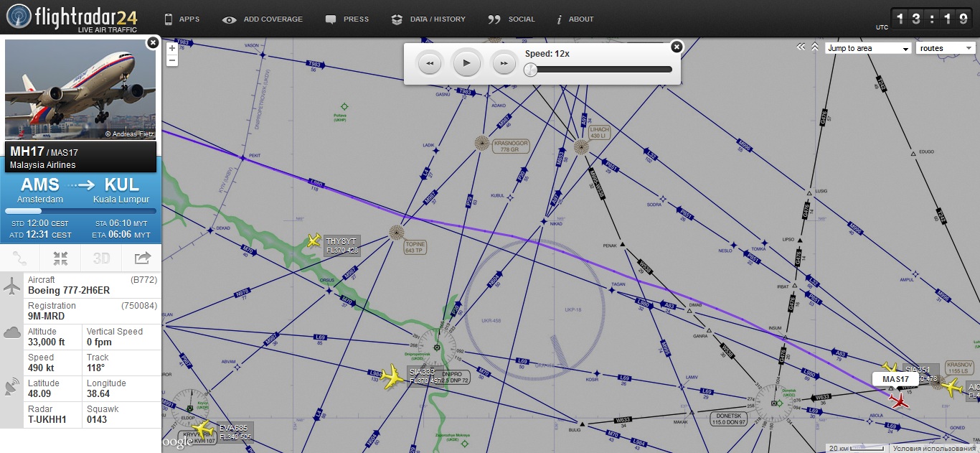980x453 pixels.
Task: Open the routes map type dropdown
Action: click(945, 48)
